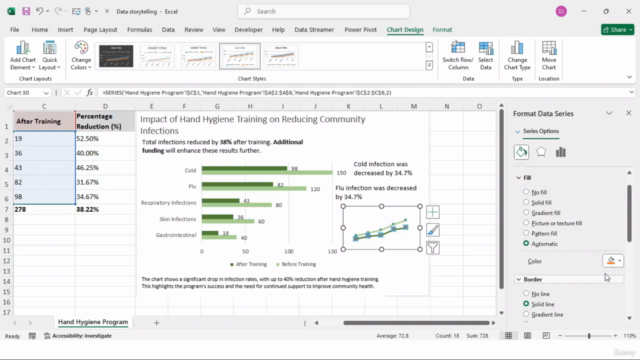
Task: Open the Data Streamer tab
Action: pos(314,30)
